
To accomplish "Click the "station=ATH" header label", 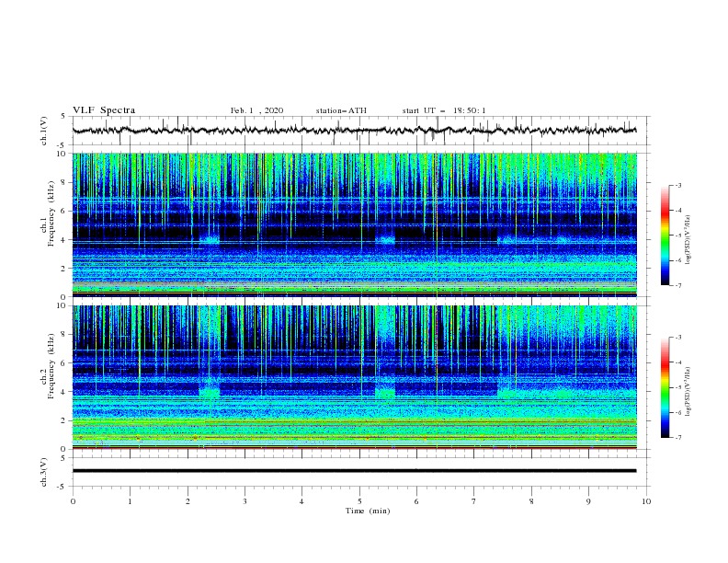I will tap(341, 110).
